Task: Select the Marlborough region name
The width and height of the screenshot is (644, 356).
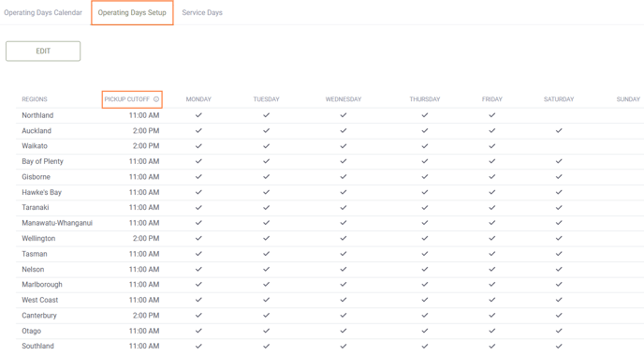Action: pyautogui.click(x=42, y=285)
